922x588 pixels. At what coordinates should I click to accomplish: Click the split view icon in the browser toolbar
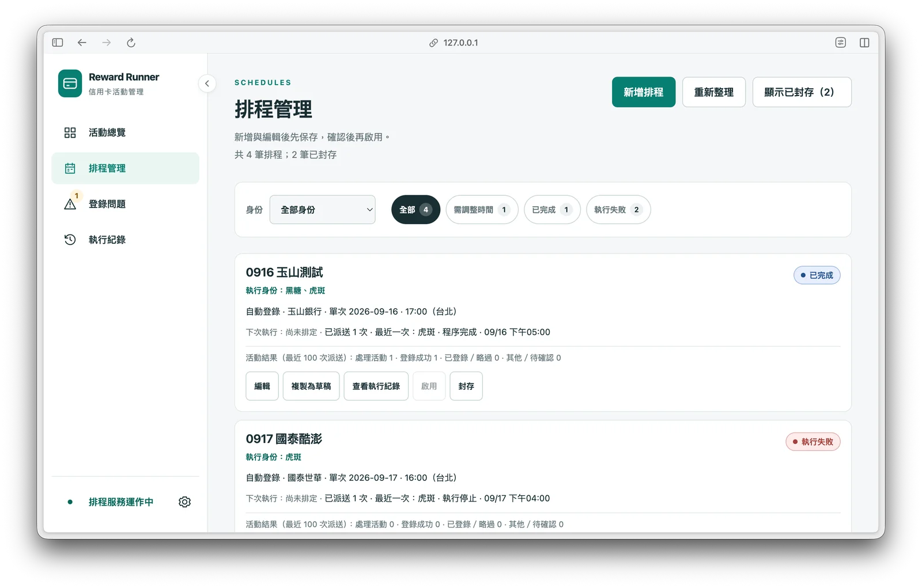[864, 43]
